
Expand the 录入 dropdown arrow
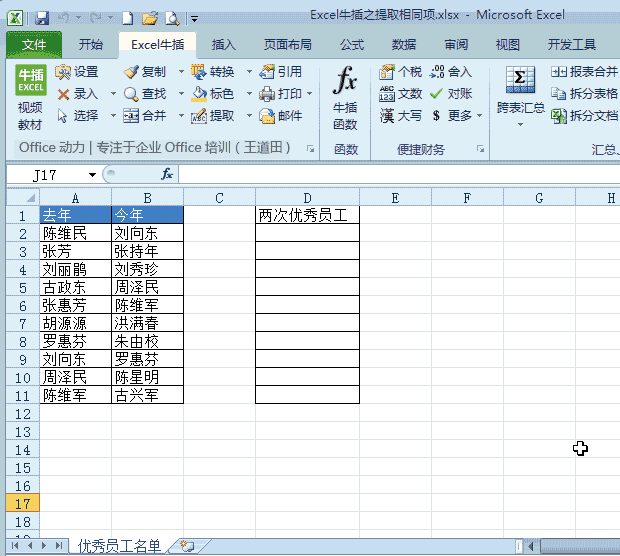113,94
